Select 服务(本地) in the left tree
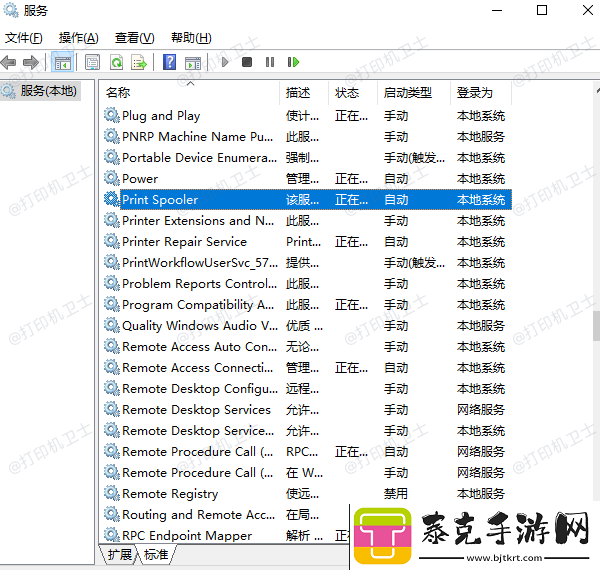The height and width of the screenshot is (570, 600). tap(48, 91)
